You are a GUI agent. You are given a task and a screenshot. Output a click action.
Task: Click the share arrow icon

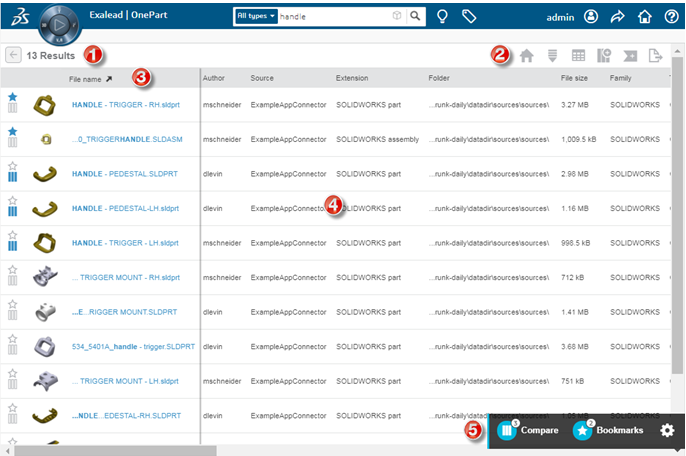(x=617, y=17)
